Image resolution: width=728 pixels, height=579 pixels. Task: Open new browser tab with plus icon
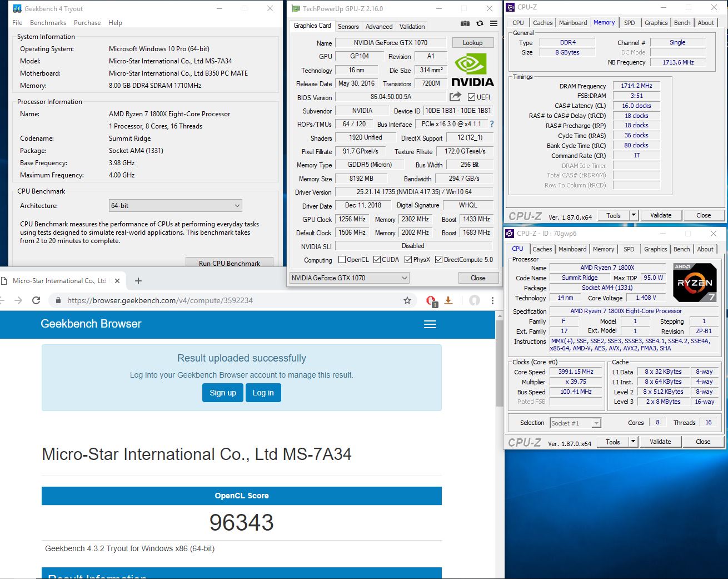138,281
